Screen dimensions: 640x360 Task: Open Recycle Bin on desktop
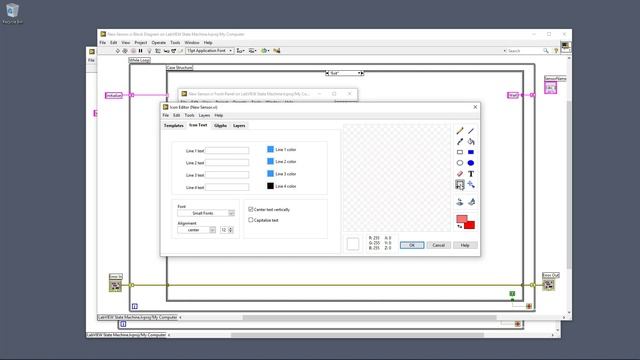(x=12, y=13)
